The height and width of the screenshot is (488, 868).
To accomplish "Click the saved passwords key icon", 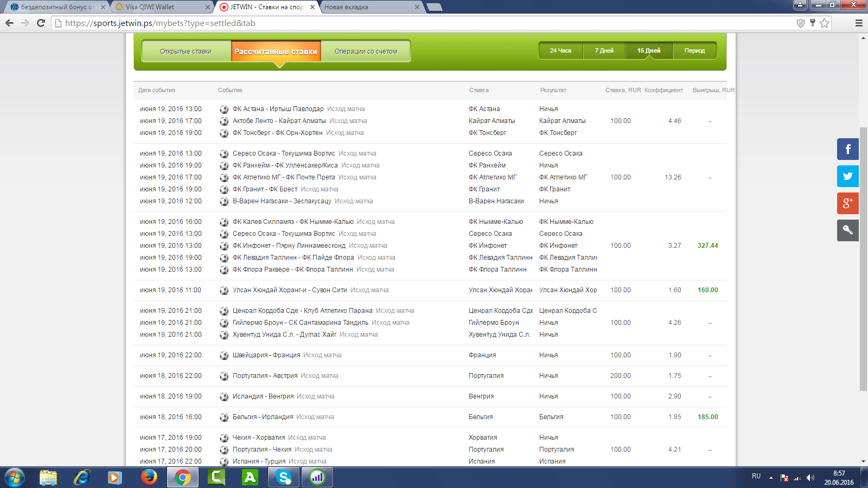I will (813, 23).
